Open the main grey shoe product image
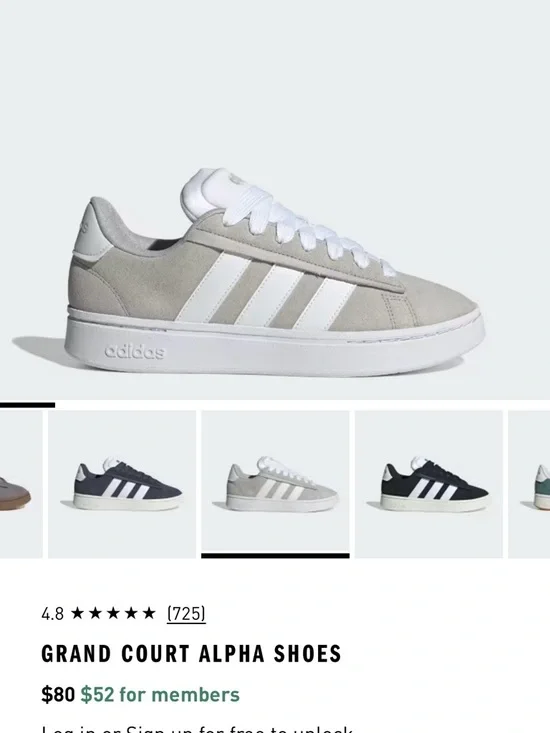The width and height of the screenshot is (550, 733). 275,200
